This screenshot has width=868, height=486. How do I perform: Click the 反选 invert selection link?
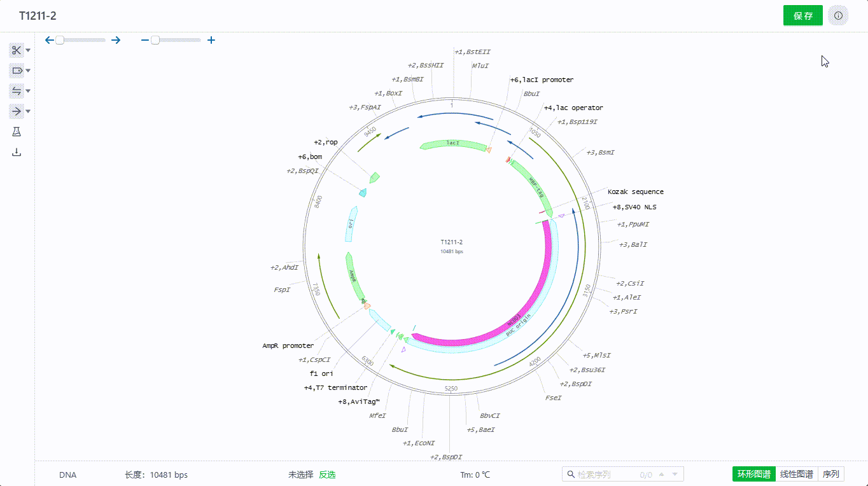click(327, 475)
